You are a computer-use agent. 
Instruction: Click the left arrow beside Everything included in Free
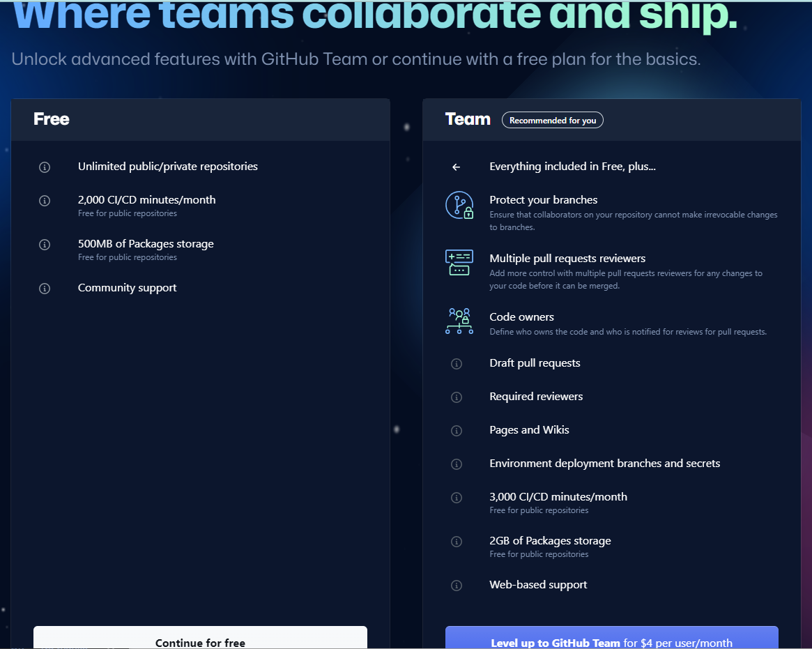tap(457, 167)
